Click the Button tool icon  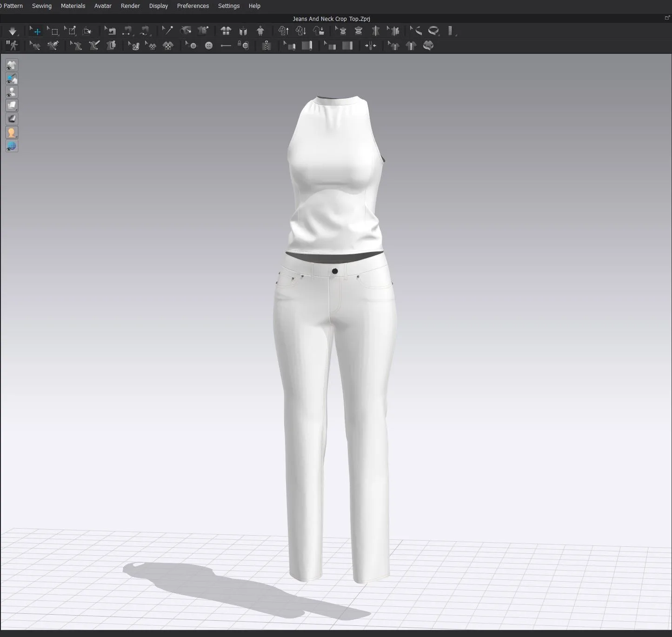(209, 46)
